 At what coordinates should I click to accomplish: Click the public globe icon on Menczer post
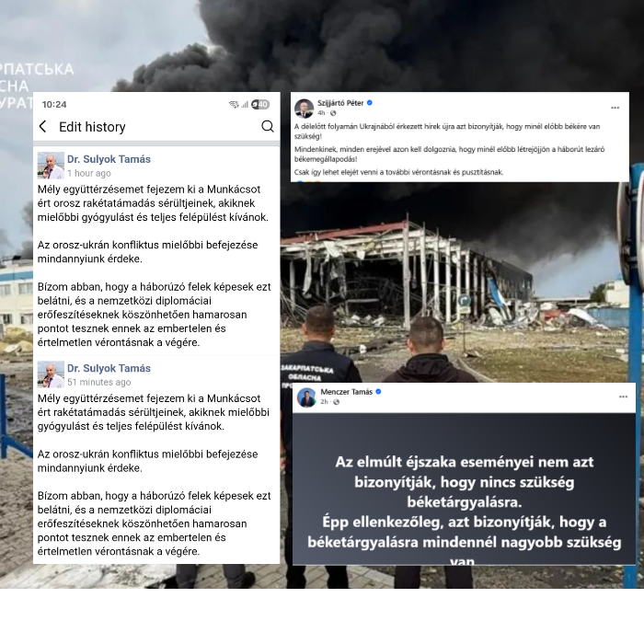(337, 402)
